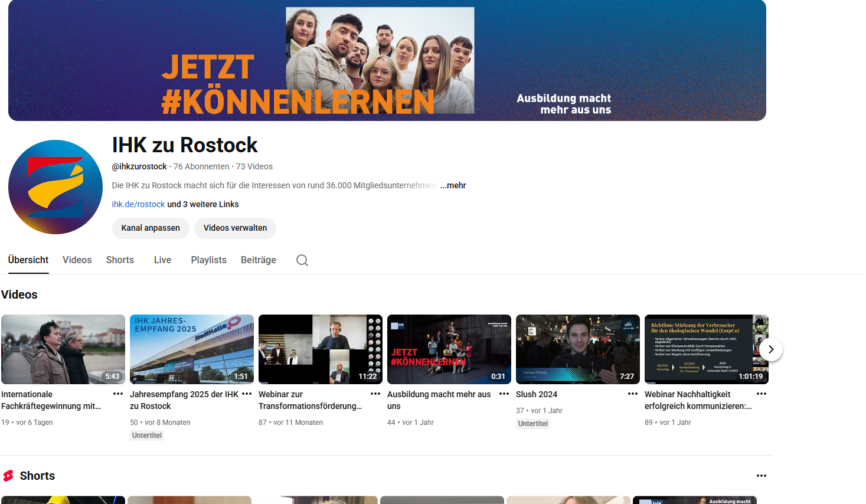Play the Slush 2024 video thumbnail

(578, 349)
